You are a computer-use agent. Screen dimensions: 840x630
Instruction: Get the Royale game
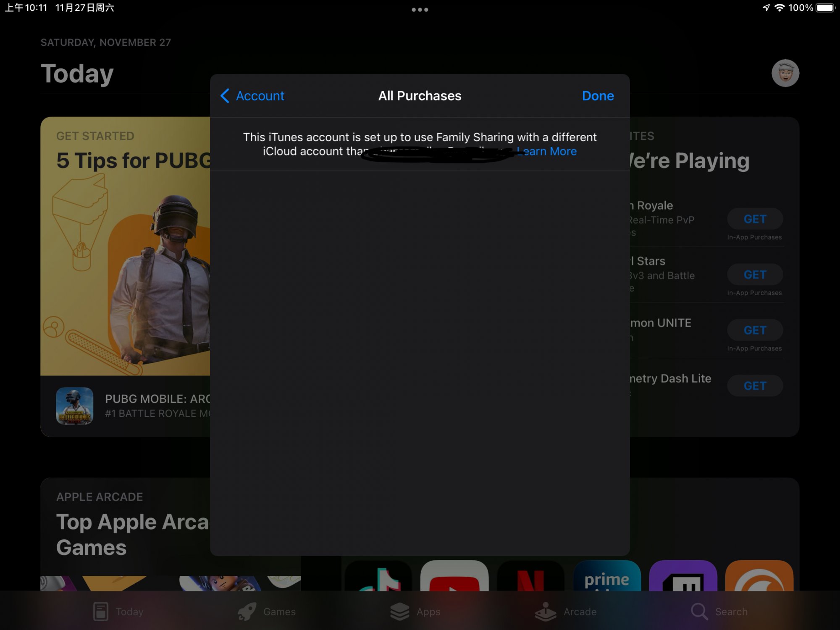(x=755, y=219)
